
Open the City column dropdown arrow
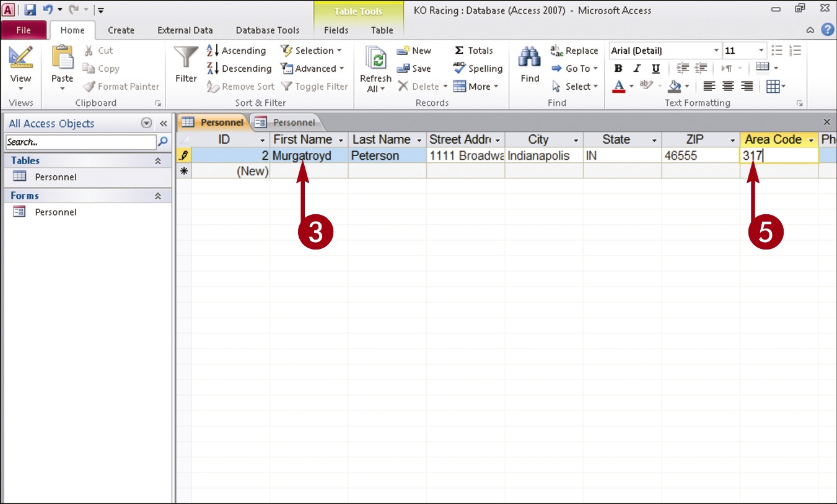[x=576, y=140]
